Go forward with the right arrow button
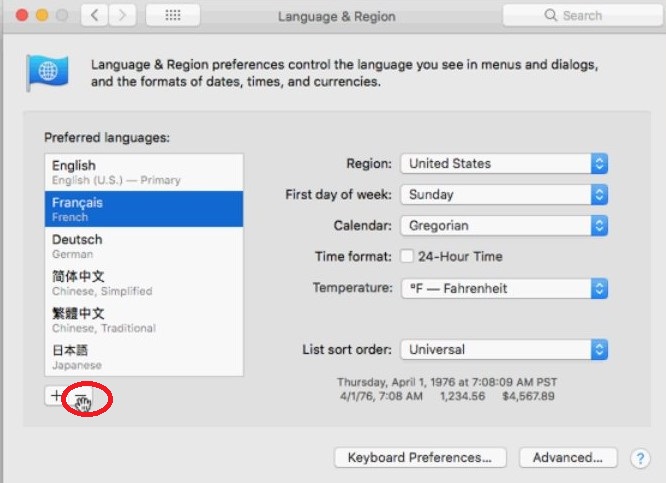Screen dimensions: 666x483 tap(122, 15)
